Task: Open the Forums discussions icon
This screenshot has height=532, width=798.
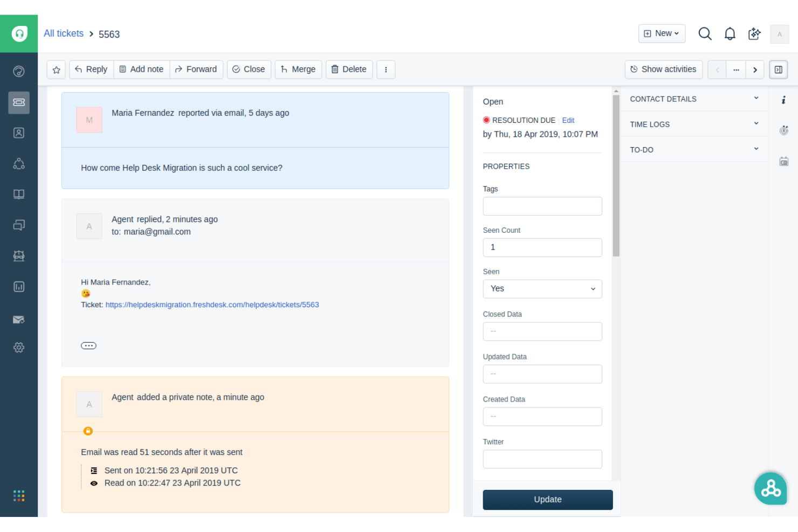Action: [19, 225]
